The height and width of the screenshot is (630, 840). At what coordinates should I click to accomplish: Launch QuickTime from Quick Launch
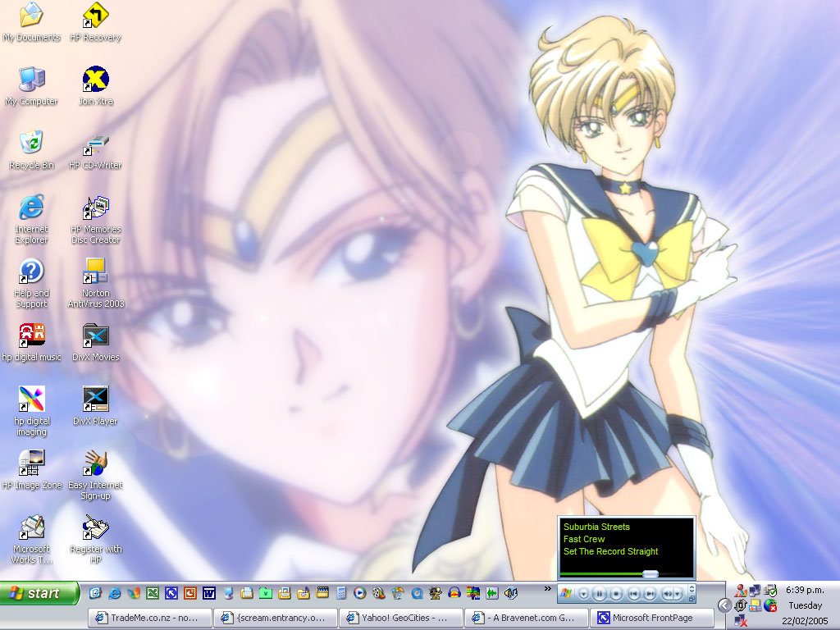point(417,593)
